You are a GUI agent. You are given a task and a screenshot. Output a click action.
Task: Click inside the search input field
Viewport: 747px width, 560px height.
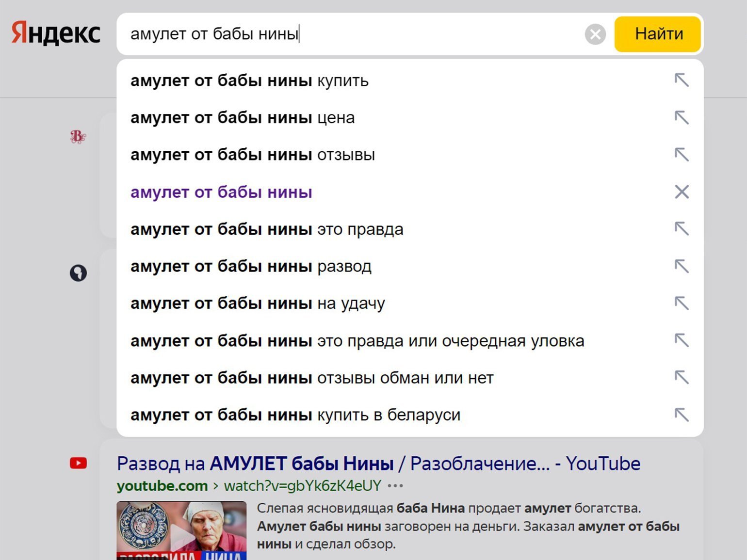click(349, 34)
